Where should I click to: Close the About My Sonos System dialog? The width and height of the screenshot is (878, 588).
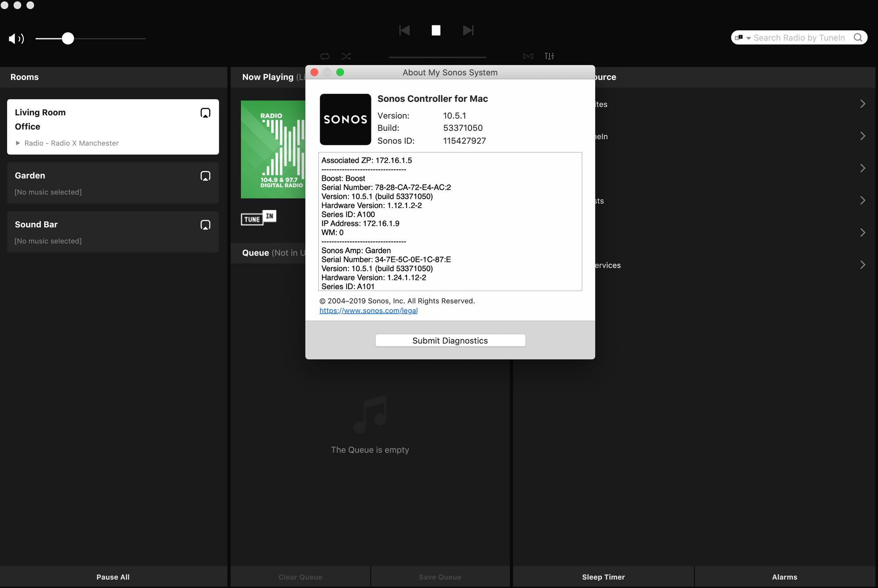(314, 72)
